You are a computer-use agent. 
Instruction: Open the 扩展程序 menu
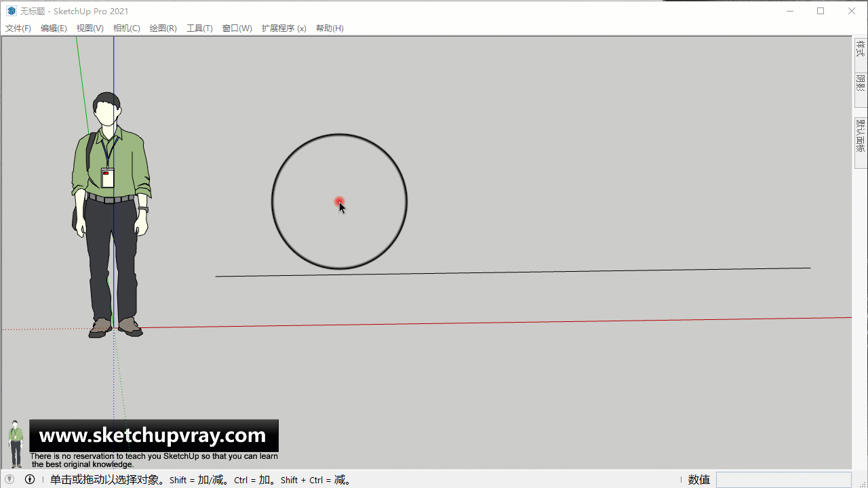click(283, 28)
